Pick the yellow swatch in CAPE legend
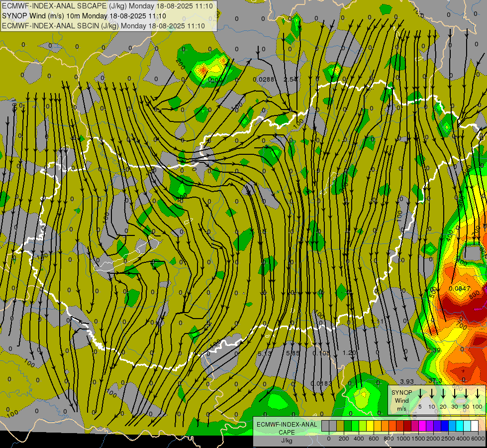The image size is (487, 448). [x=370, y=426]
